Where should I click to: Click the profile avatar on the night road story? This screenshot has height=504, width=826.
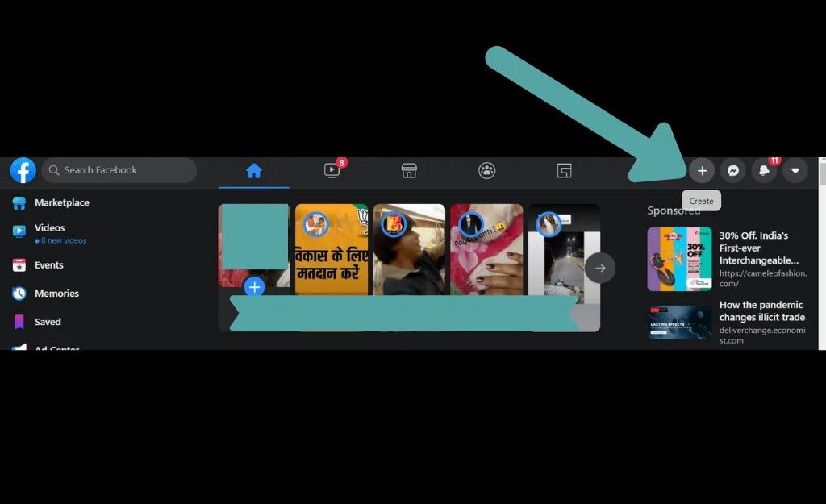tap(549, 225)
